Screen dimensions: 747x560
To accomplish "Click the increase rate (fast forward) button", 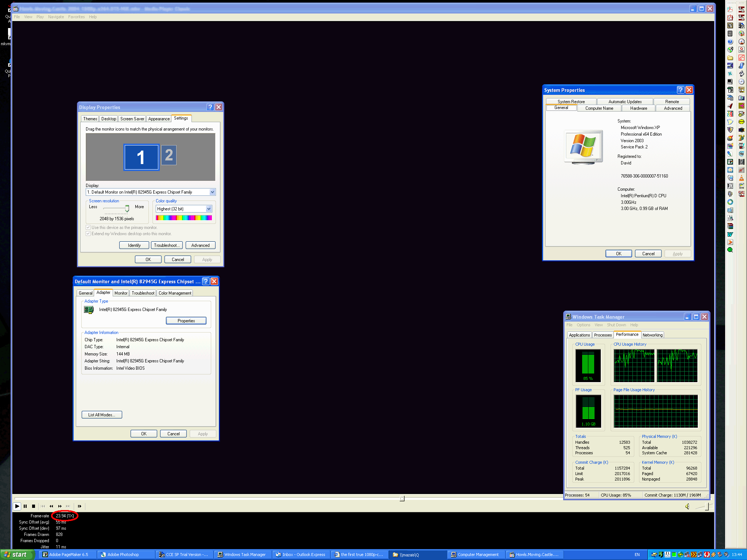I will click(x=60, y=506).
